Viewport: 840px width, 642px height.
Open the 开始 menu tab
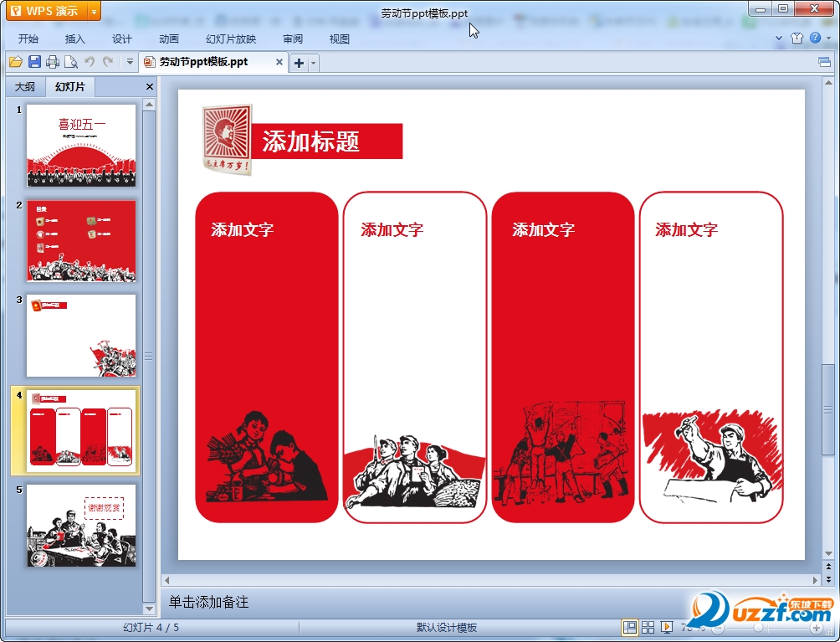pos(28,39)
